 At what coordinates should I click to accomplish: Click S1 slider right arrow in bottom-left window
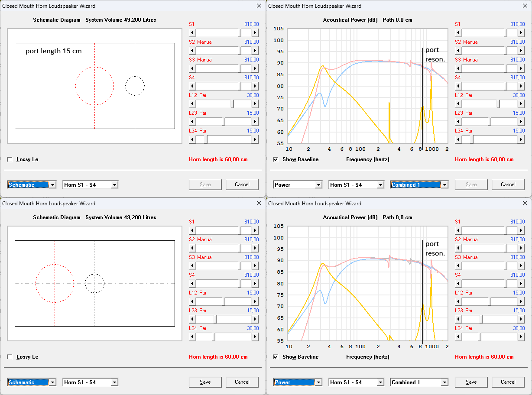pyautogui.click(x=255, y=230)
